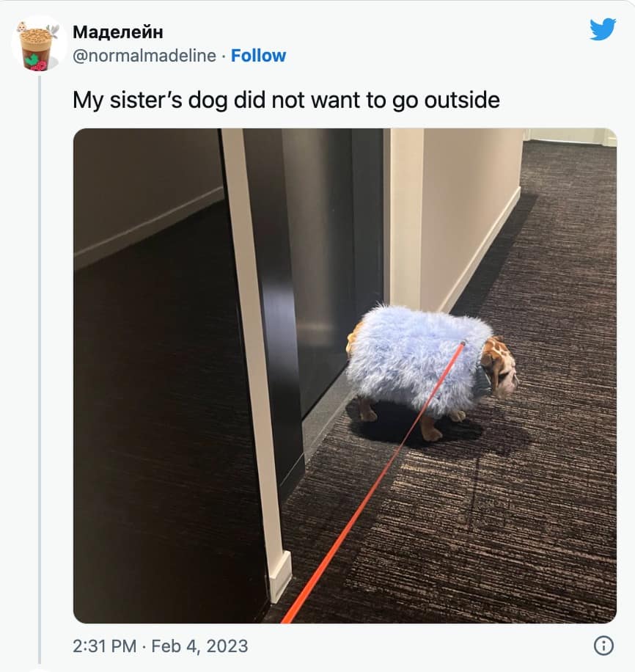Click the tweet text about sister's dog

click(286, 101)
